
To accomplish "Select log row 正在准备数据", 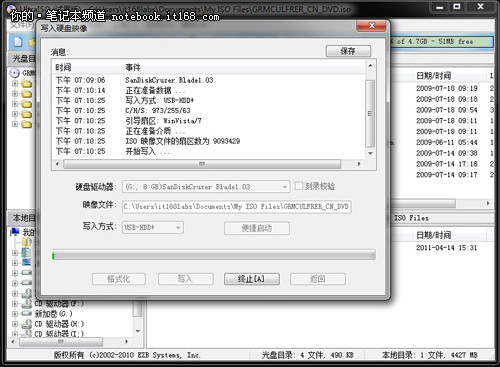I will click(155, 90).
